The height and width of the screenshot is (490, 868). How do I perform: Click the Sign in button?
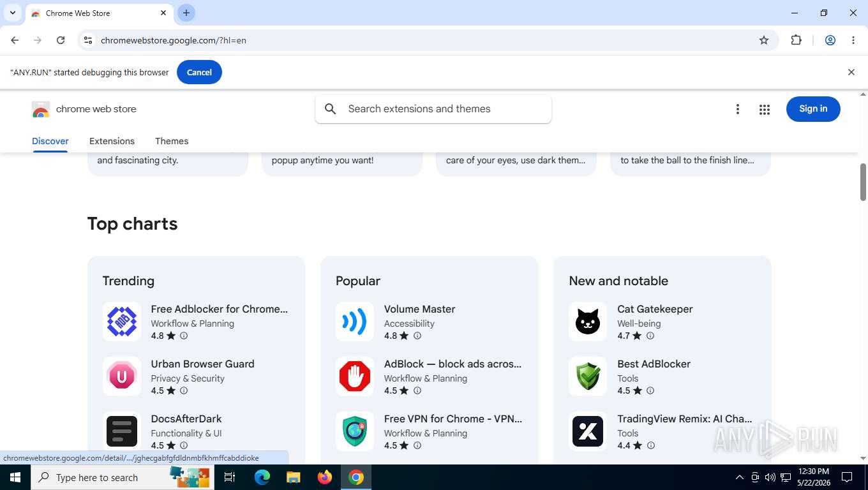pos(813,109)
